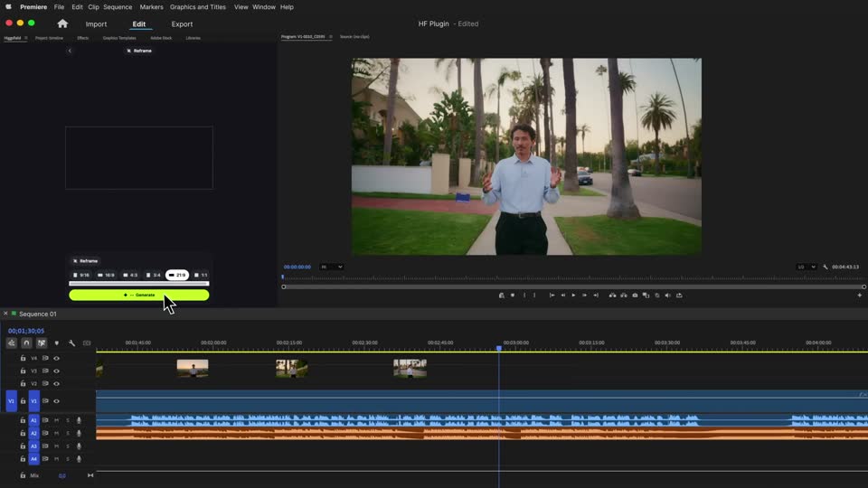Image resolution: width=868 pixels, height=488 pixels.
Task: Click the Extract button icon
Action: point(624,296)
